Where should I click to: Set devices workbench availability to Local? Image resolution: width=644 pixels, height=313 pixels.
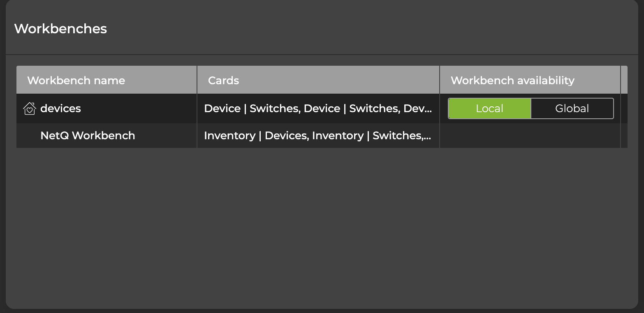click(x=489, y=108)
